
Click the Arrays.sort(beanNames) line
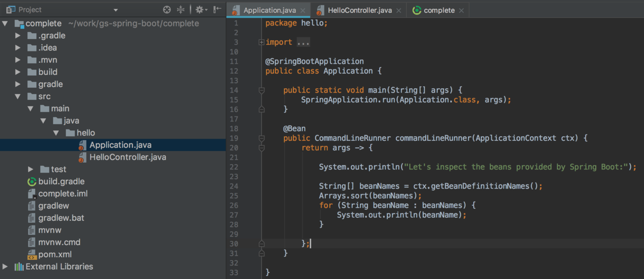pyautogui.click(x=370, y=196)
